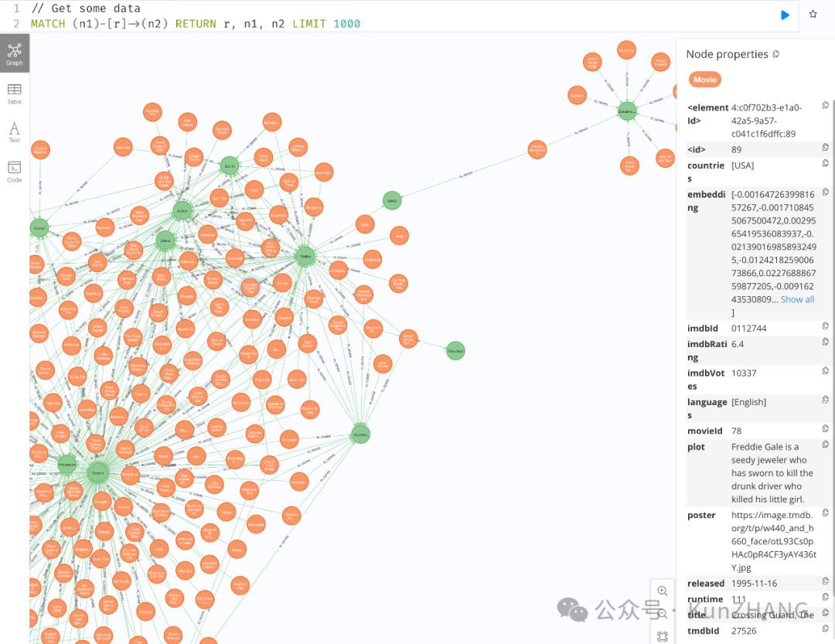Copy the elementId property value
Viewport: 835px width, 644px height.
(x=825, y=105)
